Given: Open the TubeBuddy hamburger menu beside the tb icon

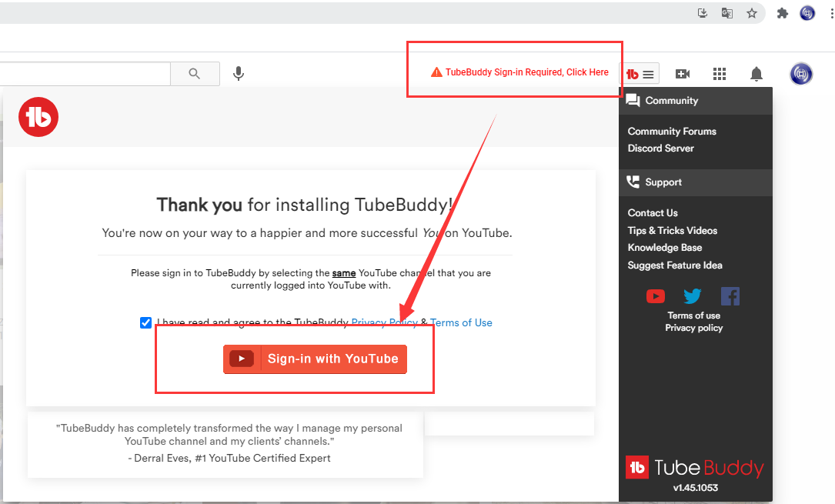Looking at the screenshot, I should (x=647, y=73).
